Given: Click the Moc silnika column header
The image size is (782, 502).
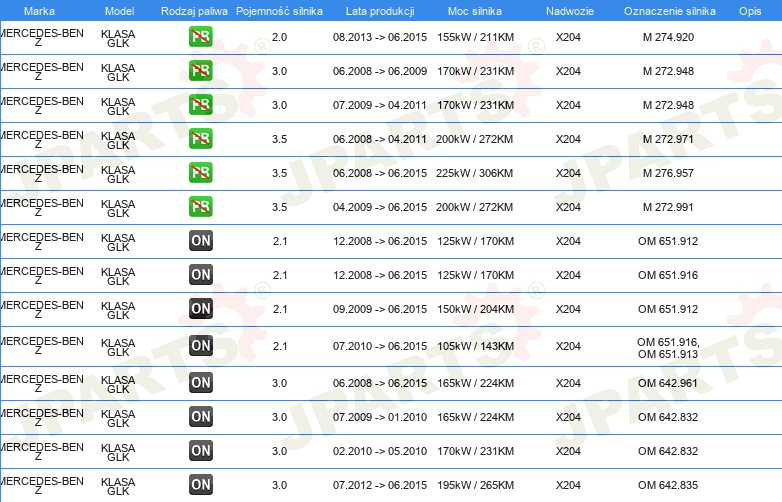Looking at the screenshot, I should 475,11.
